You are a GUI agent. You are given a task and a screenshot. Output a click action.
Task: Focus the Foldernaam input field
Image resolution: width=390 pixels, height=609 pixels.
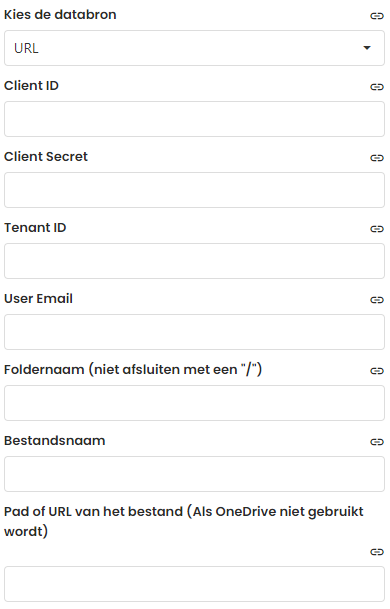point(194,404)
